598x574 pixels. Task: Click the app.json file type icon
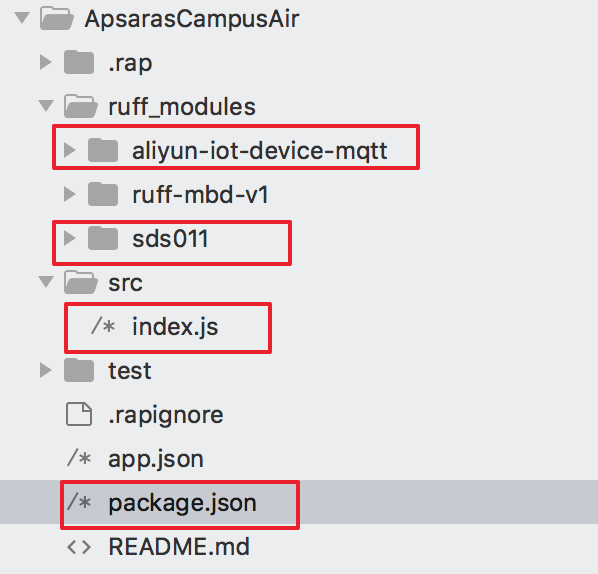point(79,458)
